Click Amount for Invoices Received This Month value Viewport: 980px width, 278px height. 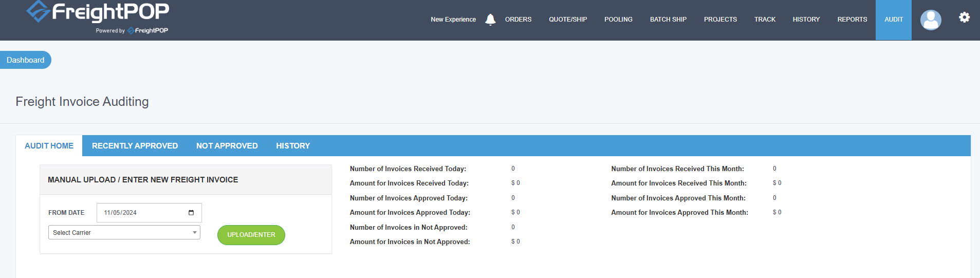[777, 183]
